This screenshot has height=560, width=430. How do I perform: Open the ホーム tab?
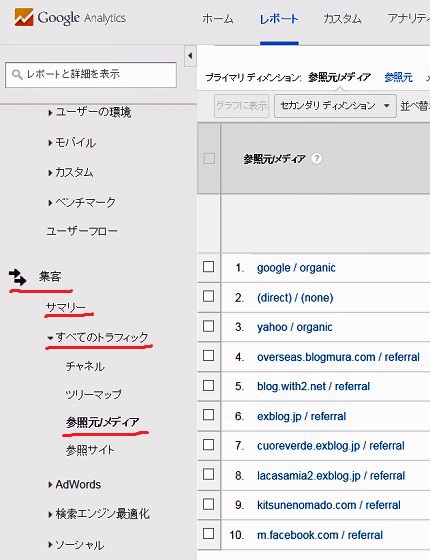tap(218, 19)
